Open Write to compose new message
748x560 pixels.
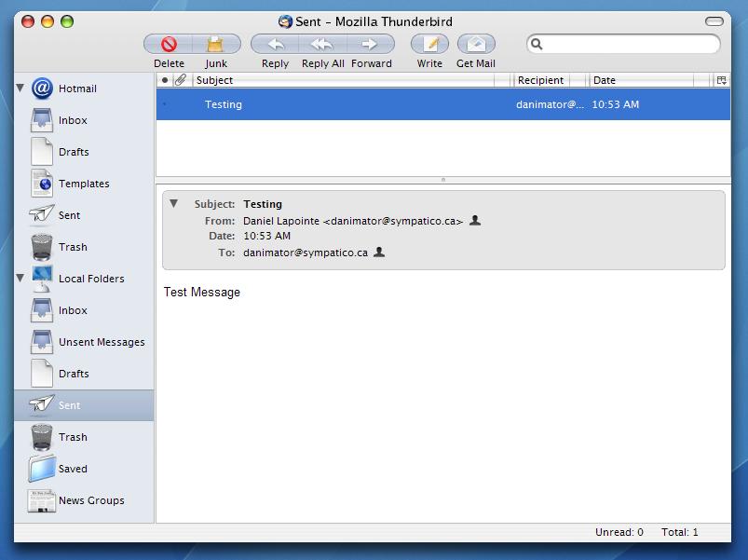point(429,45)
